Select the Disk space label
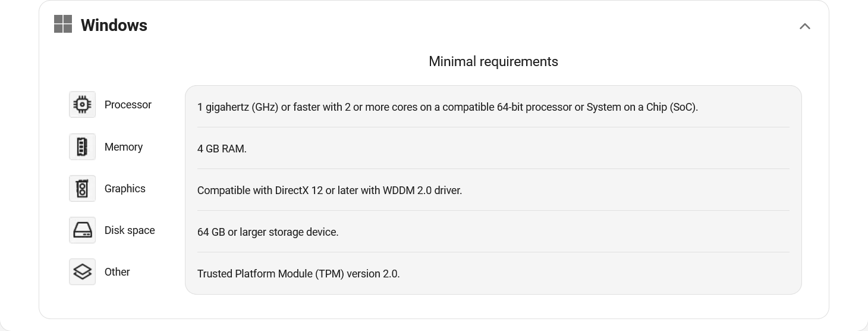 [130, 230]
